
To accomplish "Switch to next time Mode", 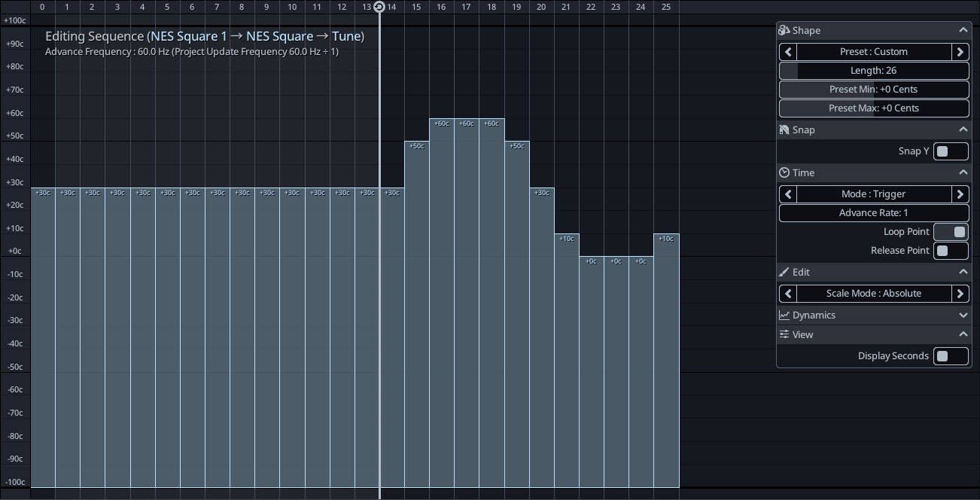I will 960,194.
